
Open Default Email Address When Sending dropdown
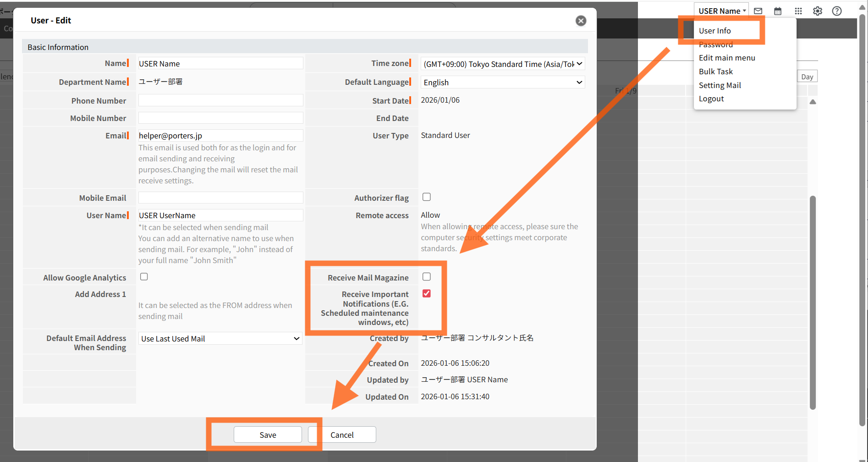tap(220, 339)
